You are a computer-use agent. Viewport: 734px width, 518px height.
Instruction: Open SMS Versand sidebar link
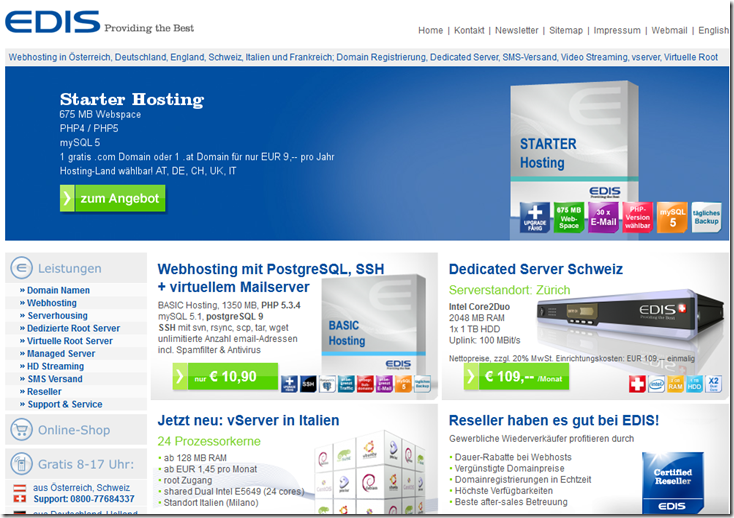click(55, 379)
